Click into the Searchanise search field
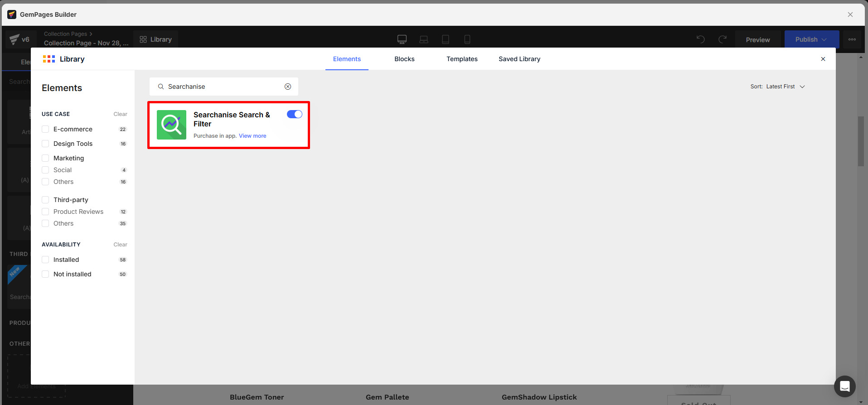Viewport: 868px width, 405px height. [x=224, y=87]
